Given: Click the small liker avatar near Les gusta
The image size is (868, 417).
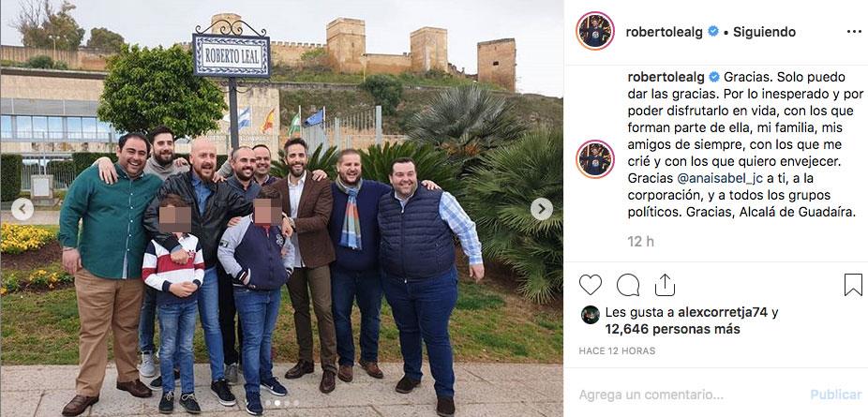Looking at the screenshot, I should coord(591,315).
